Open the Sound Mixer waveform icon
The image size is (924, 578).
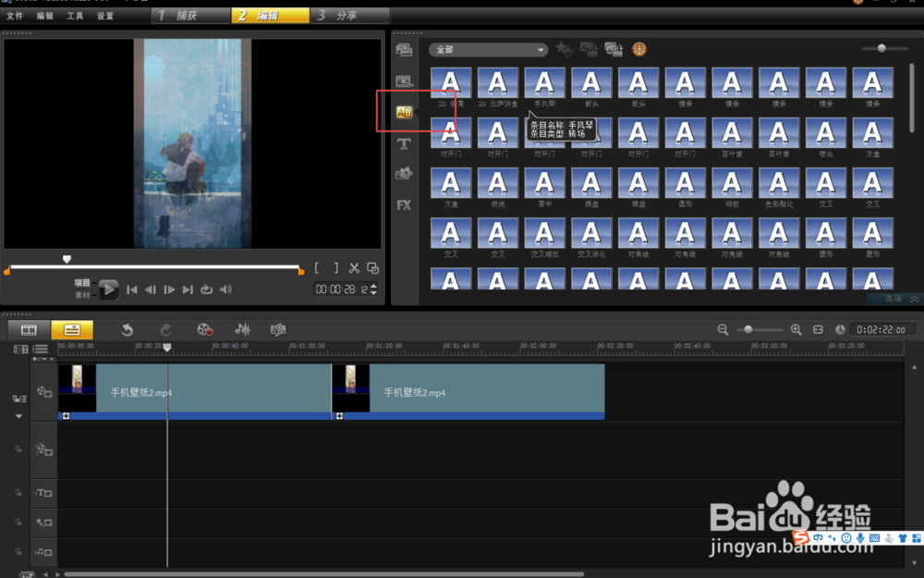[x=243, y=330]
